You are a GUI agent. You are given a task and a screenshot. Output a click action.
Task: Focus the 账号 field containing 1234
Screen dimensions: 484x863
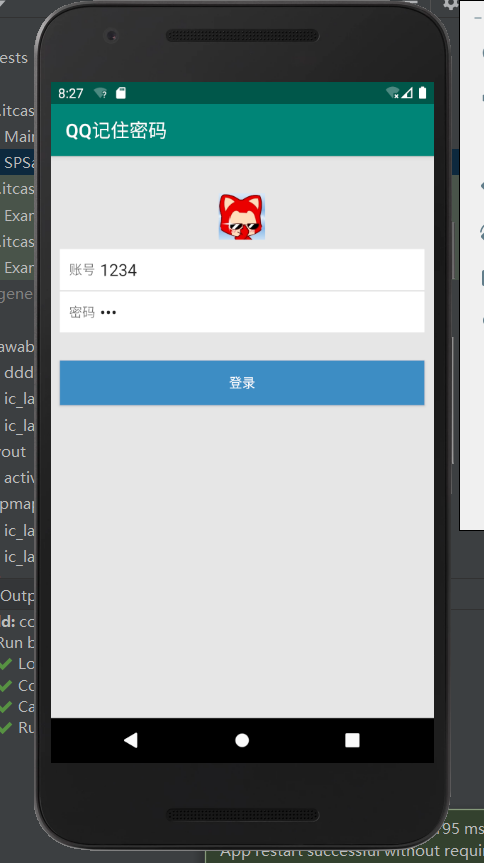[x=242, y=270]
